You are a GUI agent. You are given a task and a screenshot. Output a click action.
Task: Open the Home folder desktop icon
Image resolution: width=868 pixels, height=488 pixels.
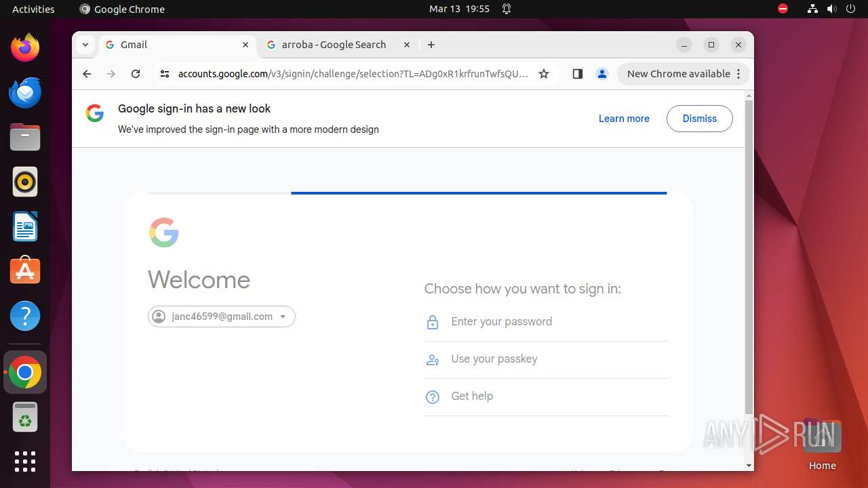pos(822,444)
